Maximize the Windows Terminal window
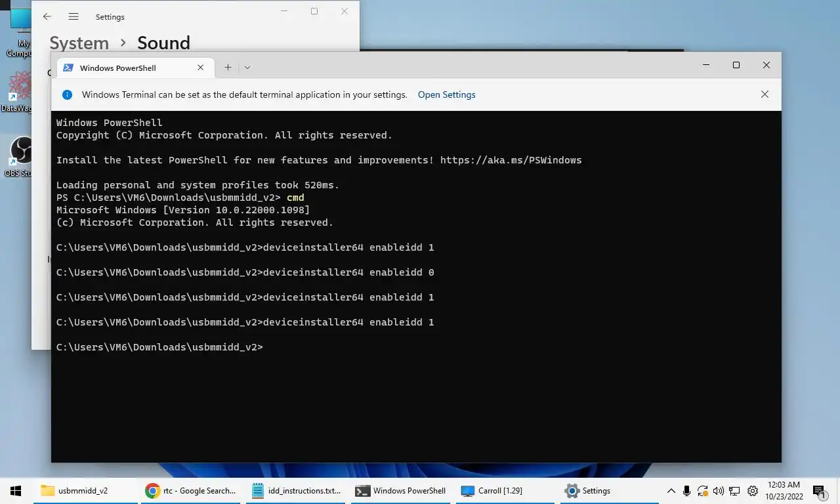The image size is (840, 504). pyautogui.click(x=736, y=65)
